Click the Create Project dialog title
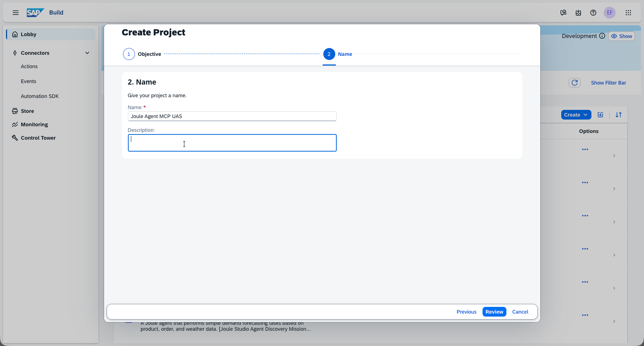This screenshot has width=644, height=346. [153, 32]
